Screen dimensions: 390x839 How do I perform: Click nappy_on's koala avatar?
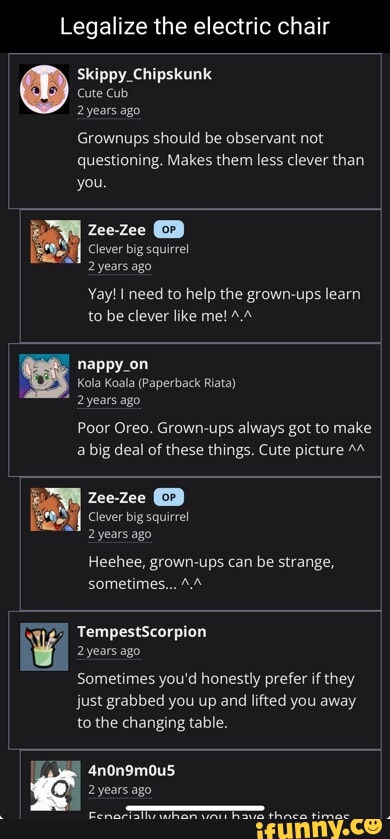44,376
